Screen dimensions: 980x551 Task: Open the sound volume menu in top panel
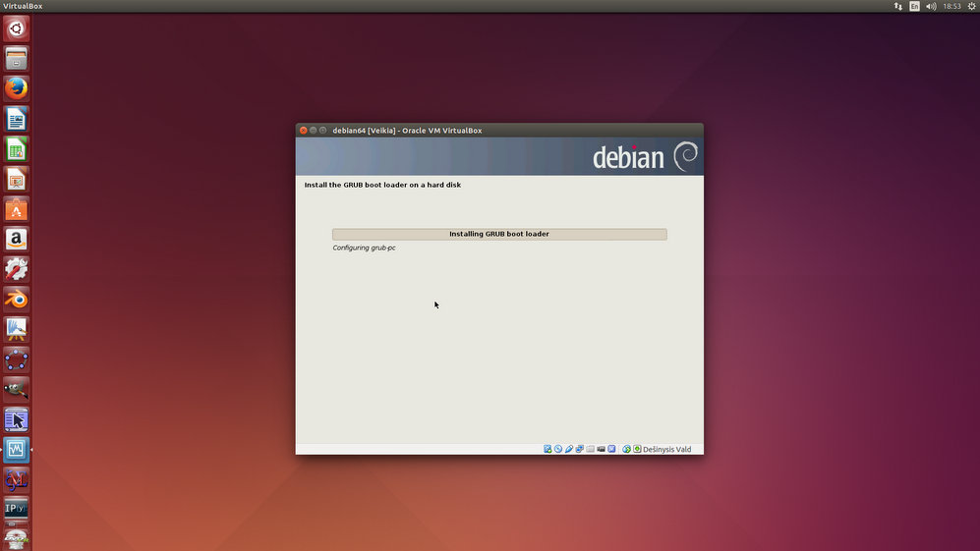(x=931, y=6)
